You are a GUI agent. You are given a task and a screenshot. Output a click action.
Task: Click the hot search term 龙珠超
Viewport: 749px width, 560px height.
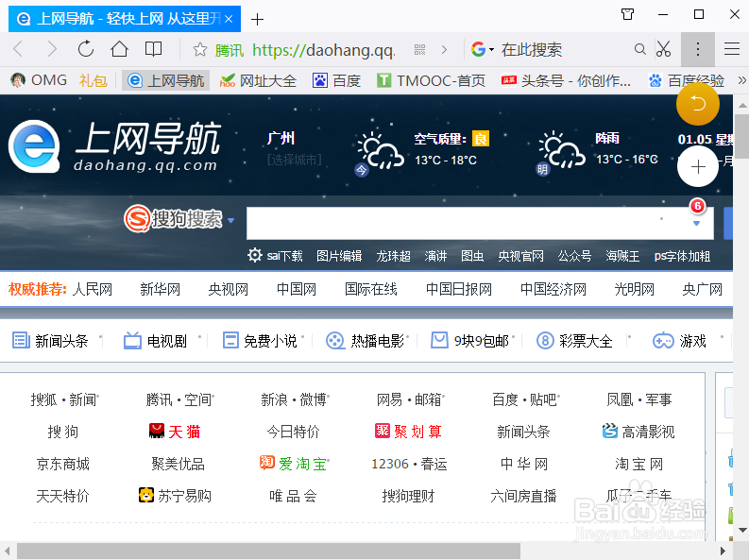tap(393, 256)
